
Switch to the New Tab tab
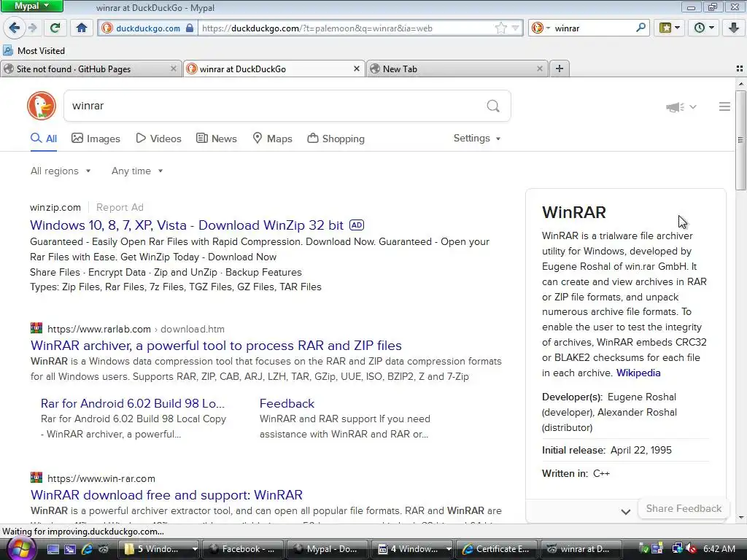(457, 69)
